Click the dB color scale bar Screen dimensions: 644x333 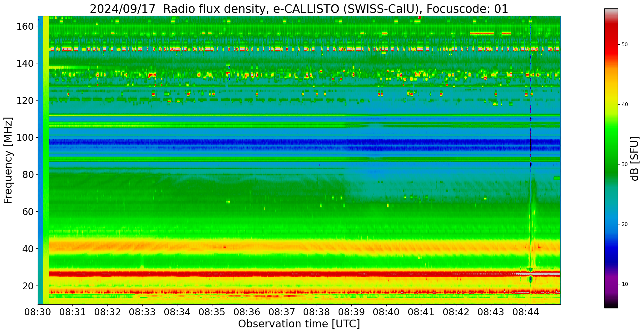(611, 158)
